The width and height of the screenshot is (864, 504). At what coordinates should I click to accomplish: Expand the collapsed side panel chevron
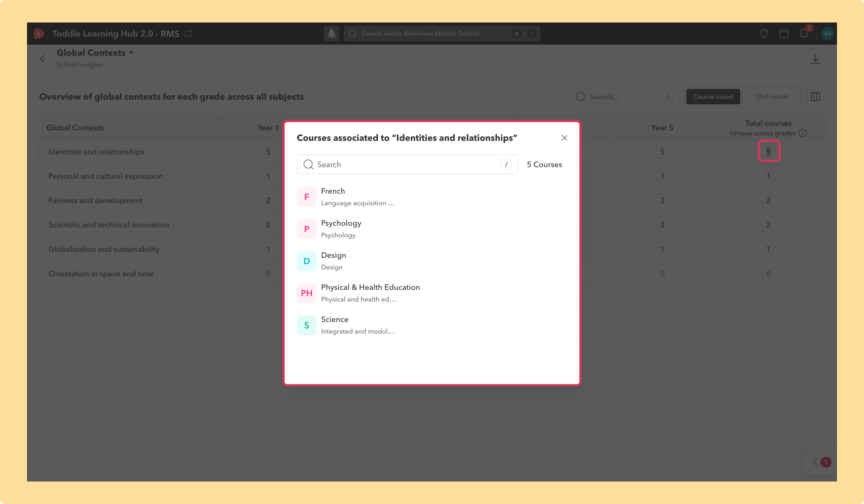coord(815,462)
